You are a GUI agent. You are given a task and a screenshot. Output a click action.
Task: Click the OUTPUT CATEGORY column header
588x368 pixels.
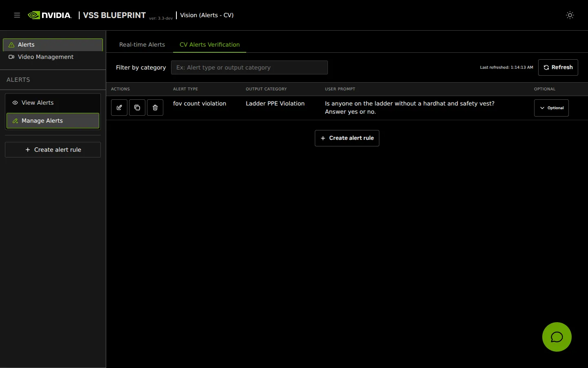(x=266, y=89)
